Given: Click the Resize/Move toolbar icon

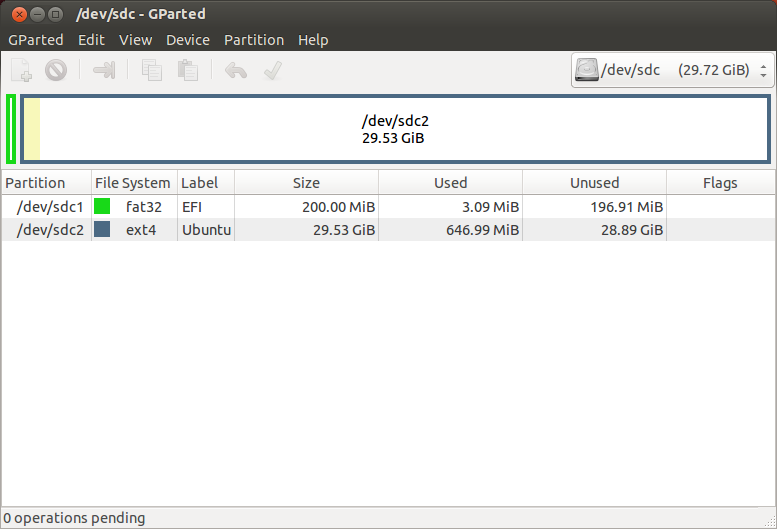Looking at the screenshot, I should coord(104,70).
